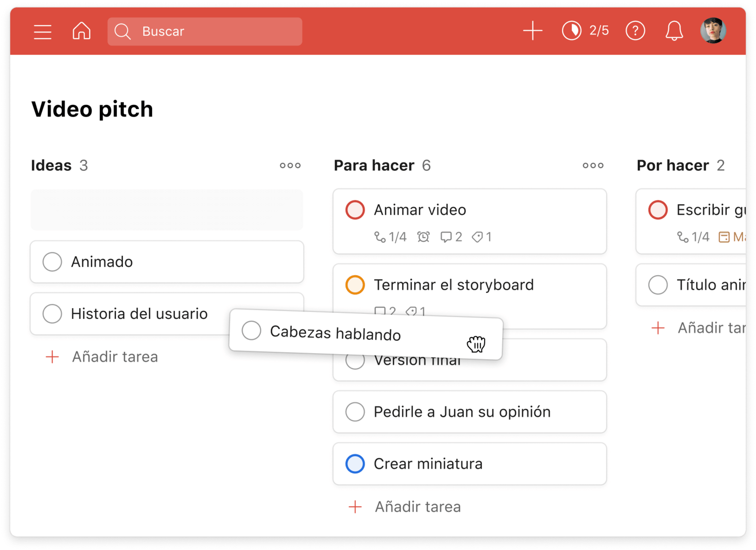
Task: Click the Ideas section heading
Action: click(x=51, y=166)
